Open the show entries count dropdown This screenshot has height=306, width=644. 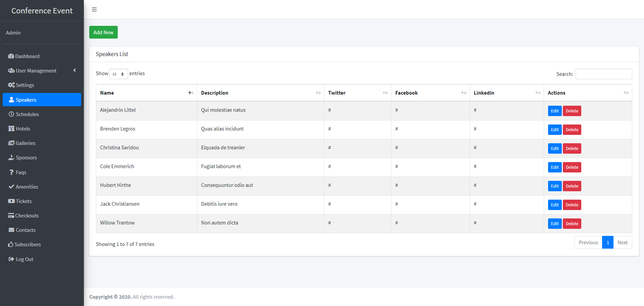click(118, 74)
